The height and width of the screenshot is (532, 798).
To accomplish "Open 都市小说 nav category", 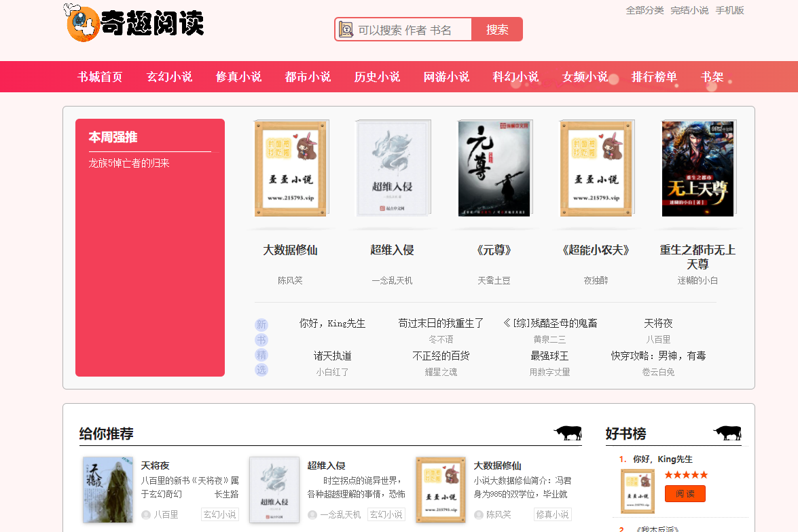I will [308, 77].
